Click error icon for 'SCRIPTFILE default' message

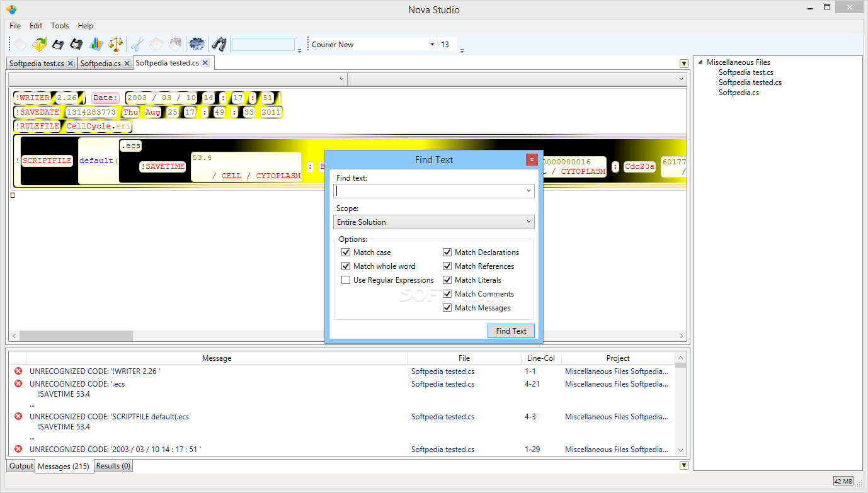18,416
